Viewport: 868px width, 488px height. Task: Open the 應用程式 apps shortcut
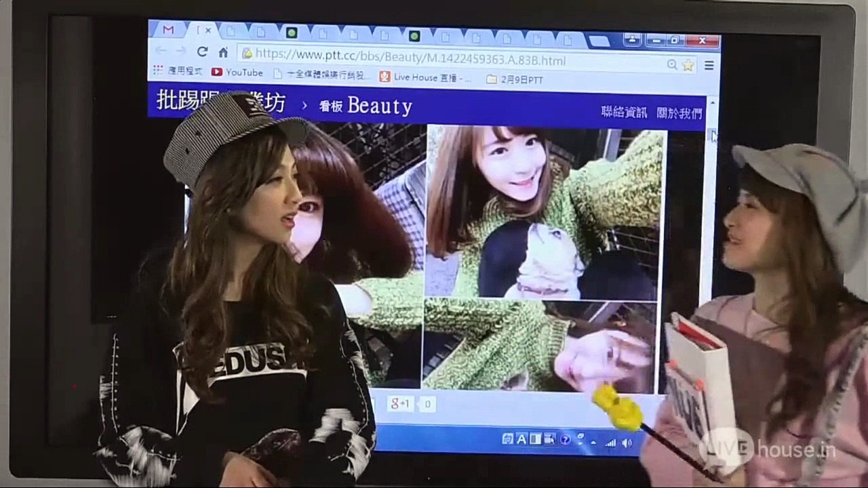point(178,70)
